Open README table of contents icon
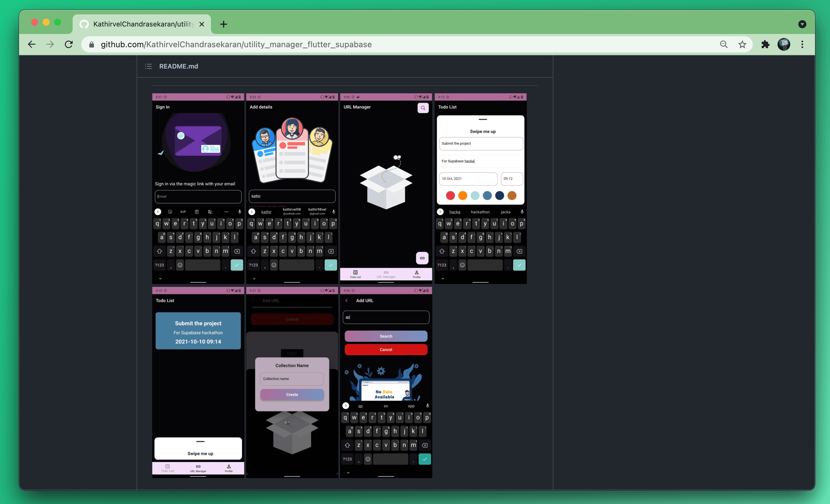The width and height of the screenshot is (830, 504). click(148, 66)
